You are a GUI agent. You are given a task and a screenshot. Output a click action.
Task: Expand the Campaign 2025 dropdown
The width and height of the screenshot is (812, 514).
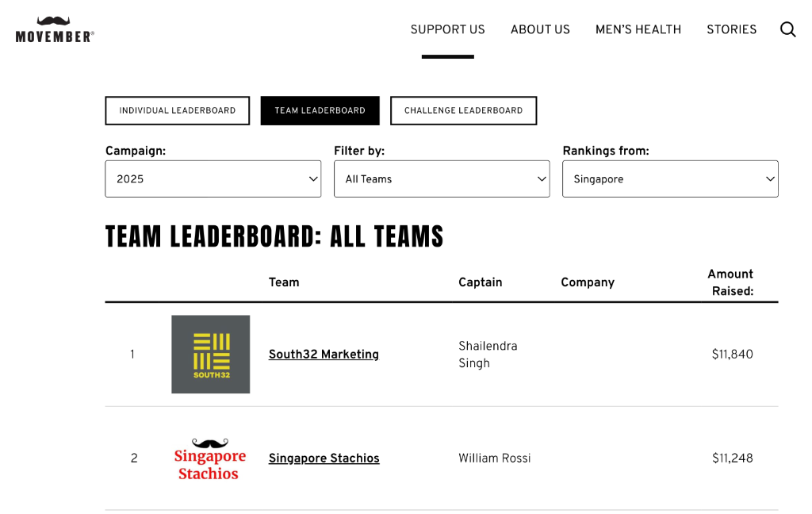213,179
